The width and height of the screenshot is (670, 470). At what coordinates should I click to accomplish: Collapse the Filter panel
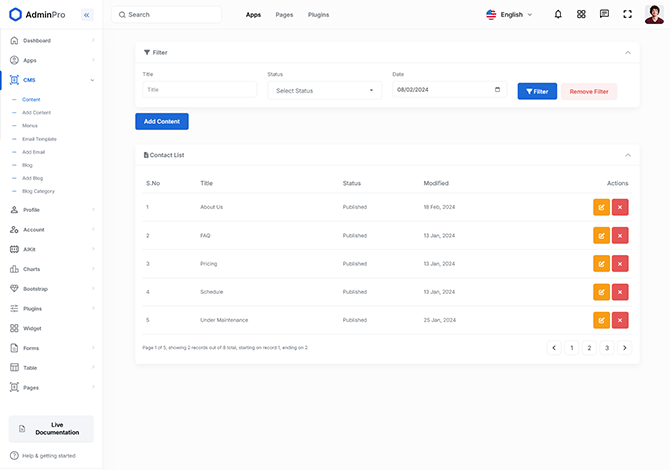[x=627, y=52]
